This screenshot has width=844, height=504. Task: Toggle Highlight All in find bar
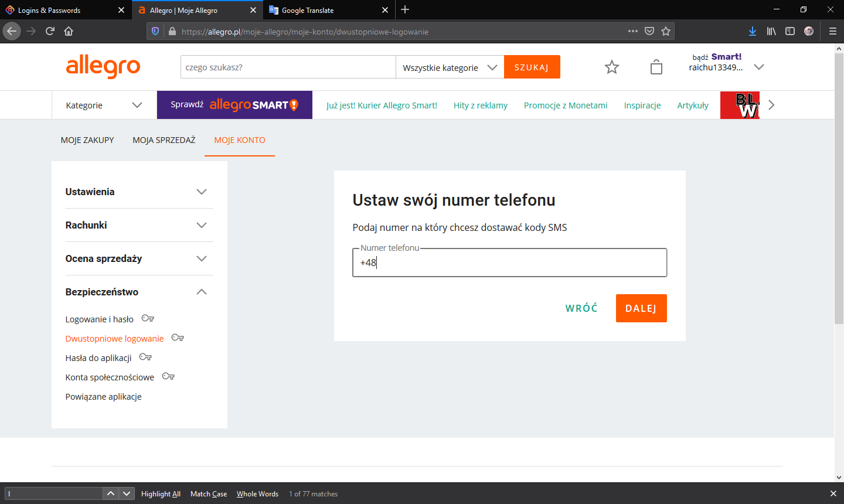click(161, 494)
